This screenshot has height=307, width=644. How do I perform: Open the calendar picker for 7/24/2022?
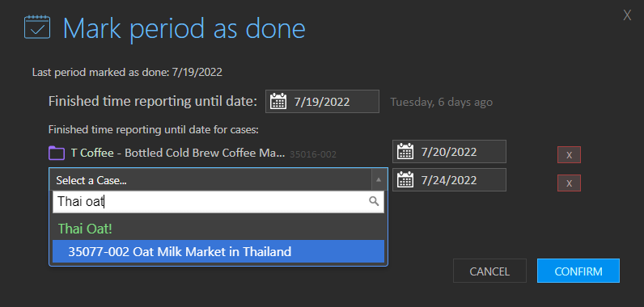(405, 179)
